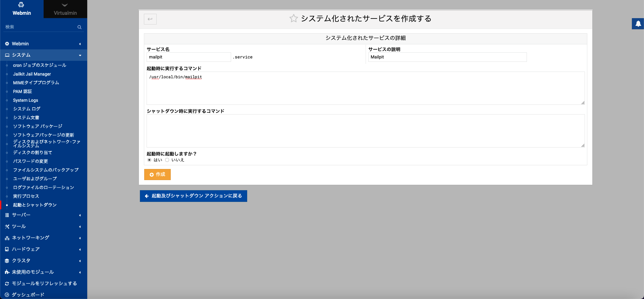Click the favorite star icon in title
The image size is (644, 299).
coord(293,18)
